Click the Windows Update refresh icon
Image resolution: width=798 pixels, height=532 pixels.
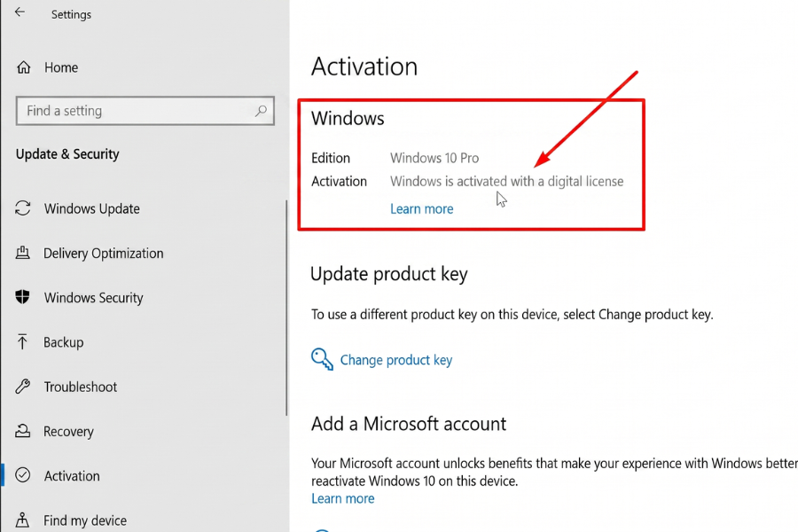coord(23,208)
